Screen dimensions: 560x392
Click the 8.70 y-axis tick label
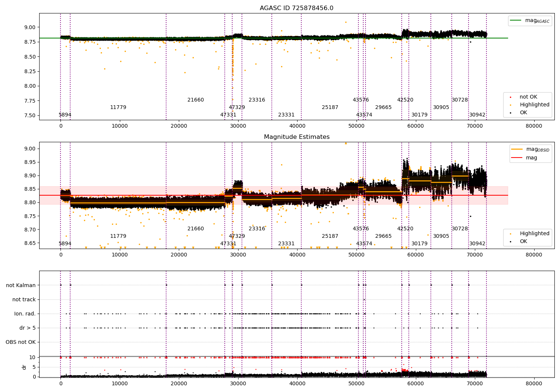click(30, 230)
